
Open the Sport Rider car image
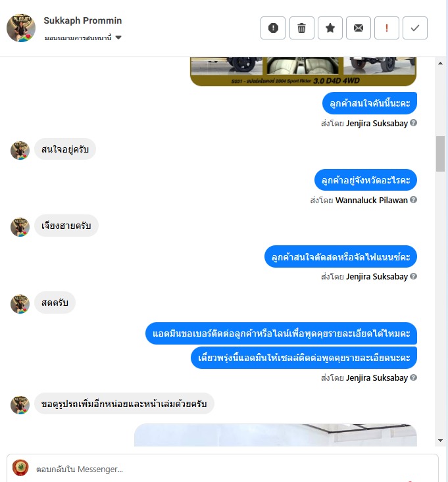click(303, 71)
